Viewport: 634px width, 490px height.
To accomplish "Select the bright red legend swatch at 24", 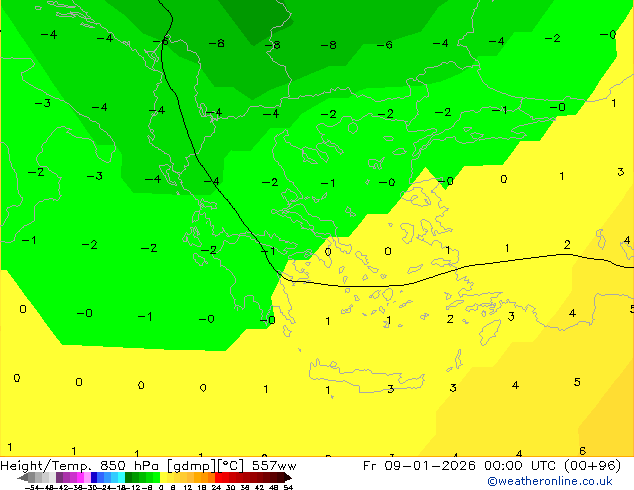I will tap(218, 477).
